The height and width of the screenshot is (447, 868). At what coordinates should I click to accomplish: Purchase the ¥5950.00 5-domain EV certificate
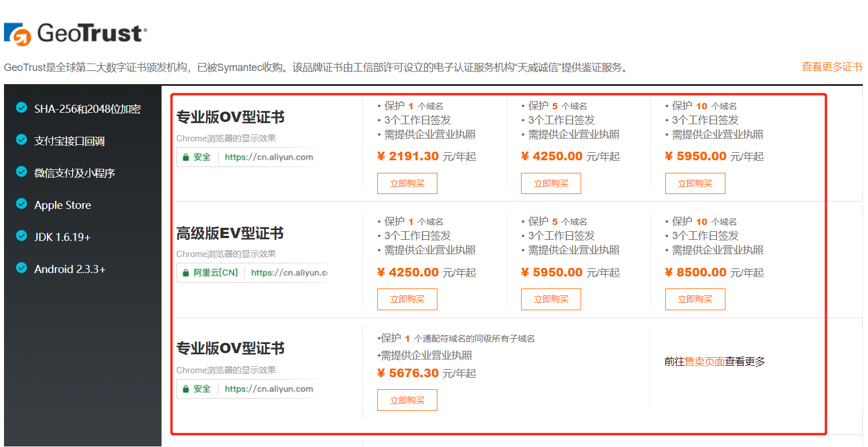pos(551,299)
